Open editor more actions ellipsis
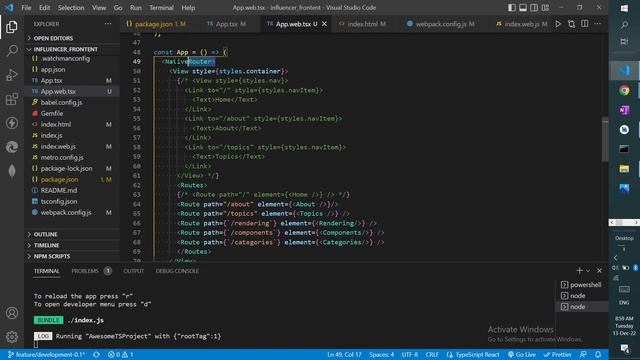Viewport: 640px width, 360px height. (598, 24)
